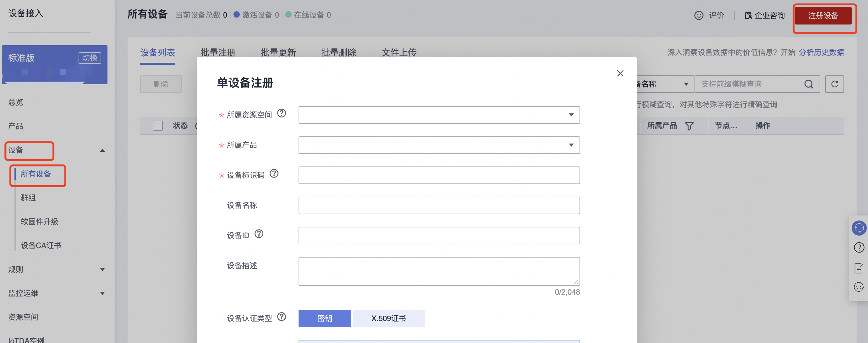Open feedback edit icon on right bar
868x343 pixels.
[x=859, y=268]
